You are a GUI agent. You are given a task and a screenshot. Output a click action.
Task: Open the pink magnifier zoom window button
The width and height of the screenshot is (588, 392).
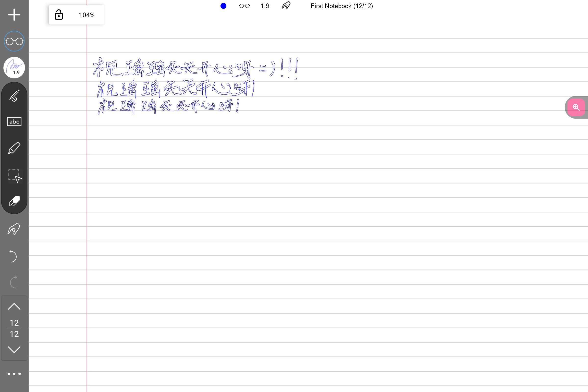point(576,107)
